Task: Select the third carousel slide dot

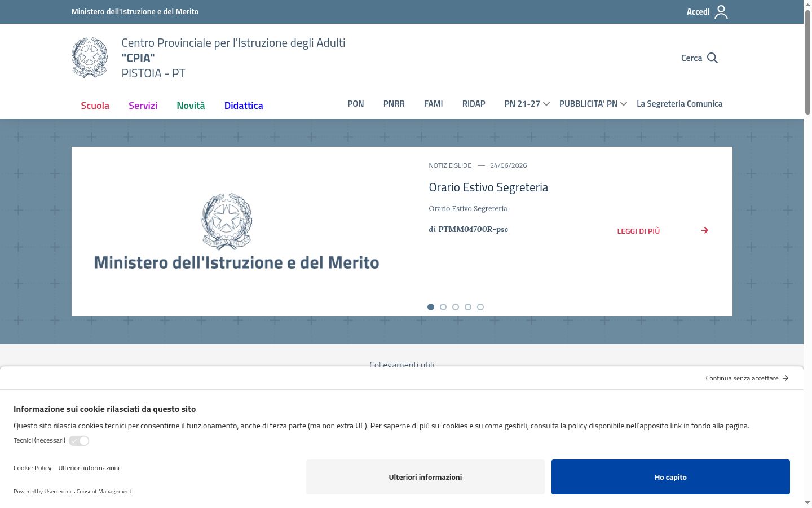Action: pos(456,307)
